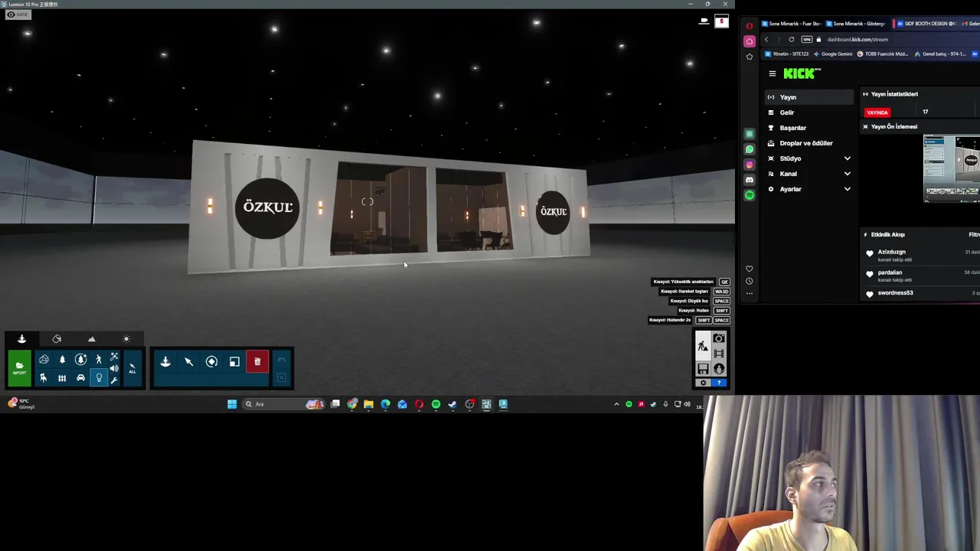
Task: Select the ALL categories button
Action: click(x=132, y=368)
